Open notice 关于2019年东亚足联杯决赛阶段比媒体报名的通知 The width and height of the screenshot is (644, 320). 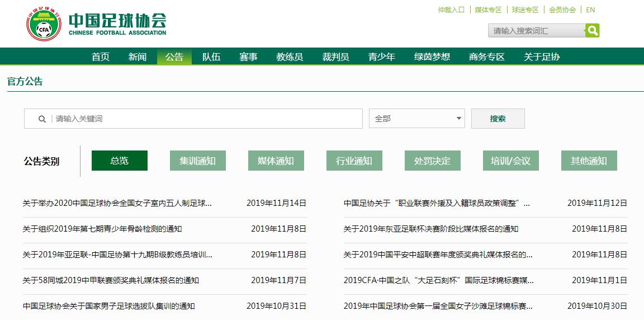tap(431, 229)
